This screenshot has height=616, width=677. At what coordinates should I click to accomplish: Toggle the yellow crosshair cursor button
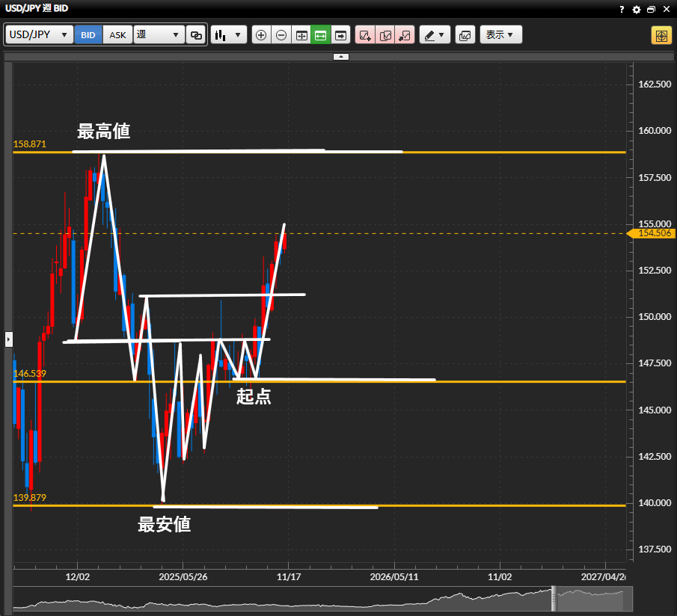point(661,35)
